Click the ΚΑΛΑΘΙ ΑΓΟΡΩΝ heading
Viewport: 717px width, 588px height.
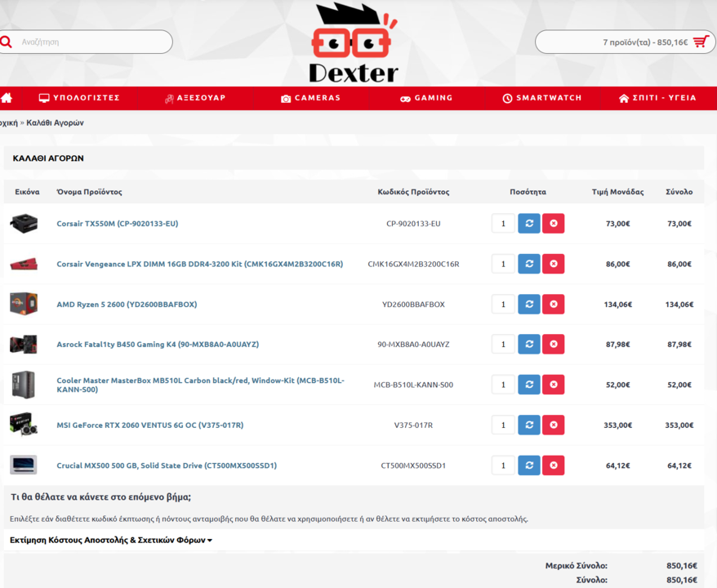pos(48,158)
